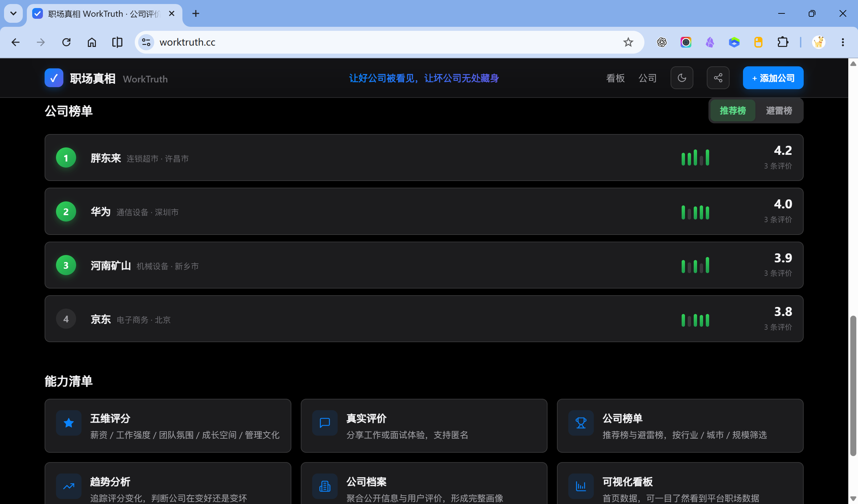Image resolution: width=858 pixels, height=504 pixels.
Task: Open a new browser tab
Action: pos(196,14)
